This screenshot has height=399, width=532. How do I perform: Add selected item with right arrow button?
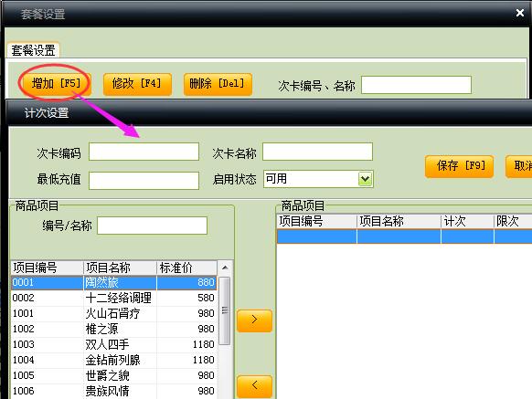(254, 320)
